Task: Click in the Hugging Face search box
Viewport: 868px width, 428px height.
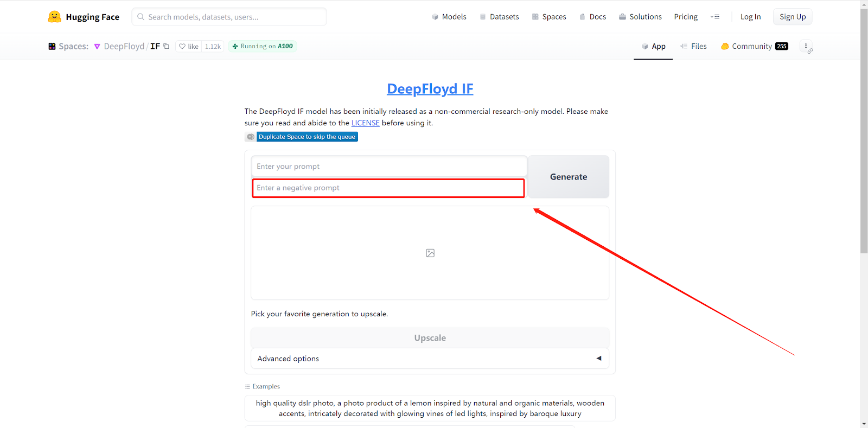Action: [x=229, y=17]
